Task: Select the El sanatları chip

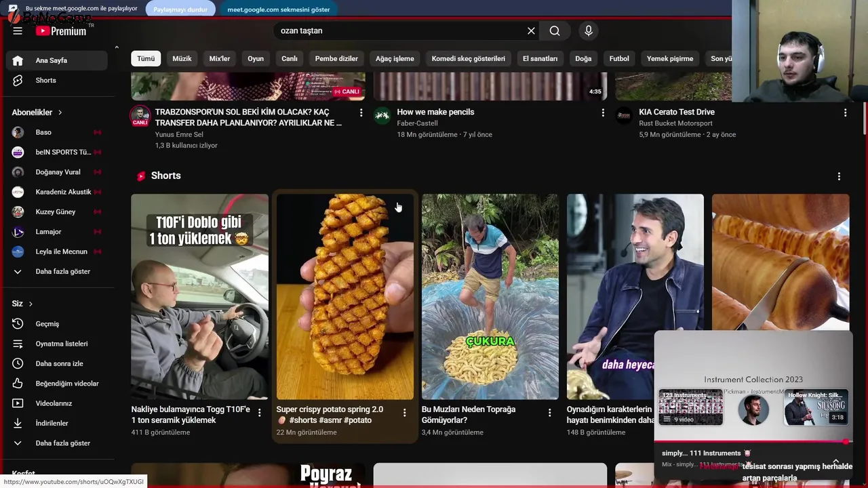Action: [x=540, y=59]
